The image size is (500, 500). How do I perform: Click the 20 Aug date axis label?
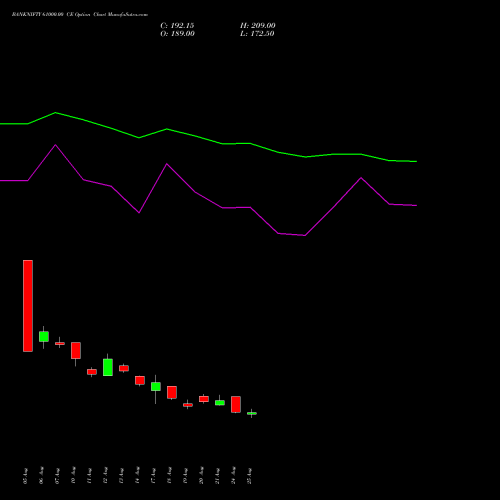tap(202, 475)
